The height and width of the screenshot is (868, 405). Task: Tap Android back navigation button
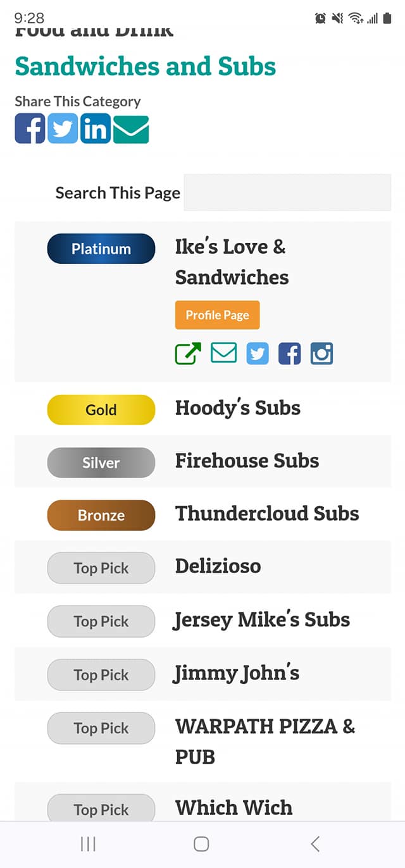[315, 843]
